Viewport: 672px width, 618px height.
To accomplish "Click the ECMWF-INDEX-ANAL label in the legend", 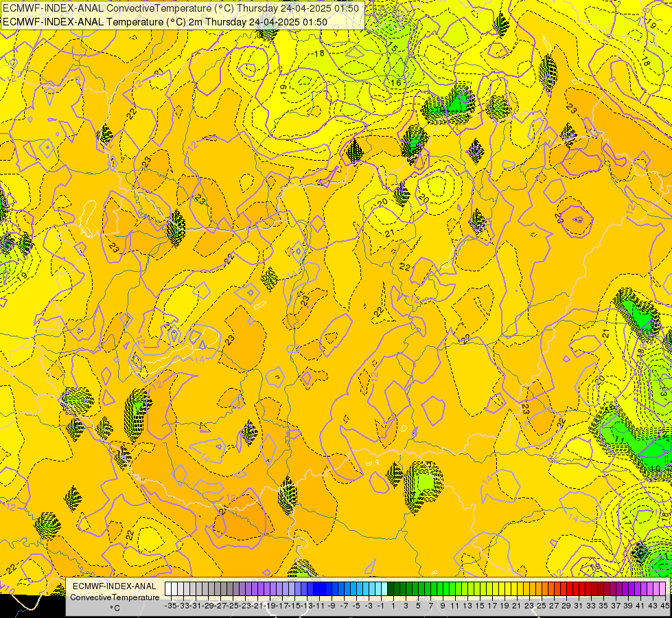I will pos(115,586).
